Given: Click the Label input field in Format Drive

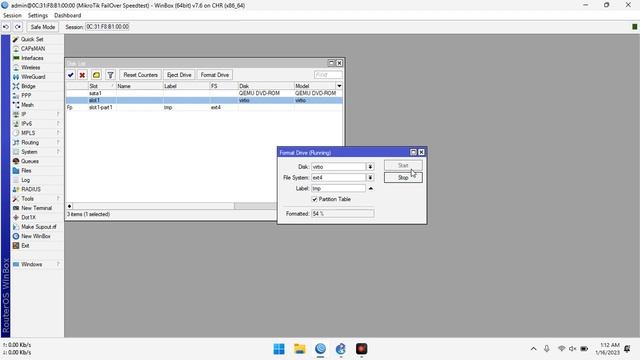Looking at the screenshot, I should (338, 189).
